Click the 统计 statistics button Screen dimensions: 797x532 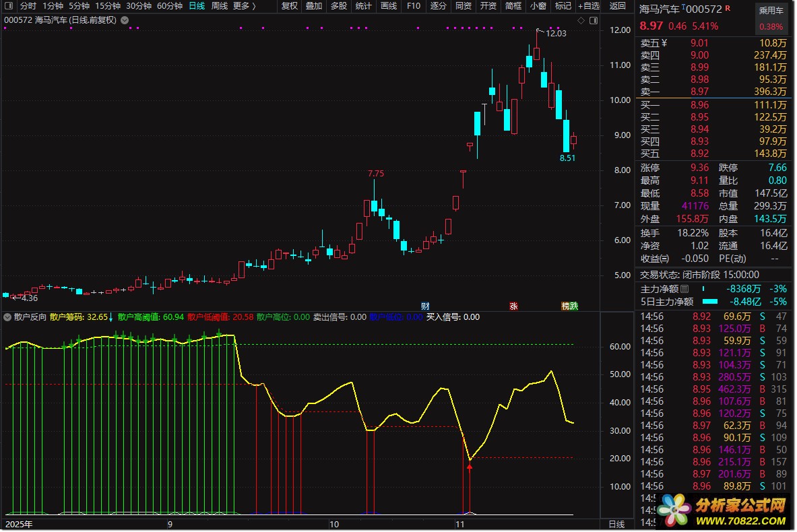point(363,6)
